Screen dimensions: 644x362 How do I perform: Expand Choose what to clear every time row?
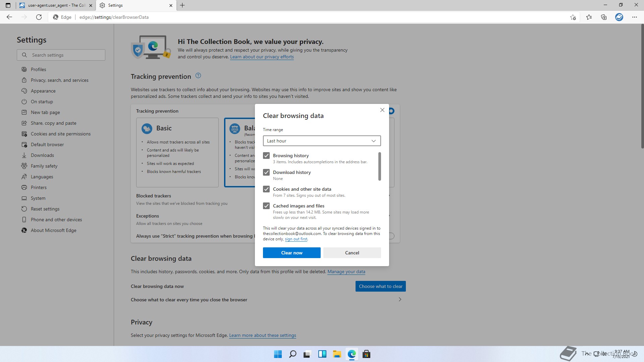[x=399, y=299]
